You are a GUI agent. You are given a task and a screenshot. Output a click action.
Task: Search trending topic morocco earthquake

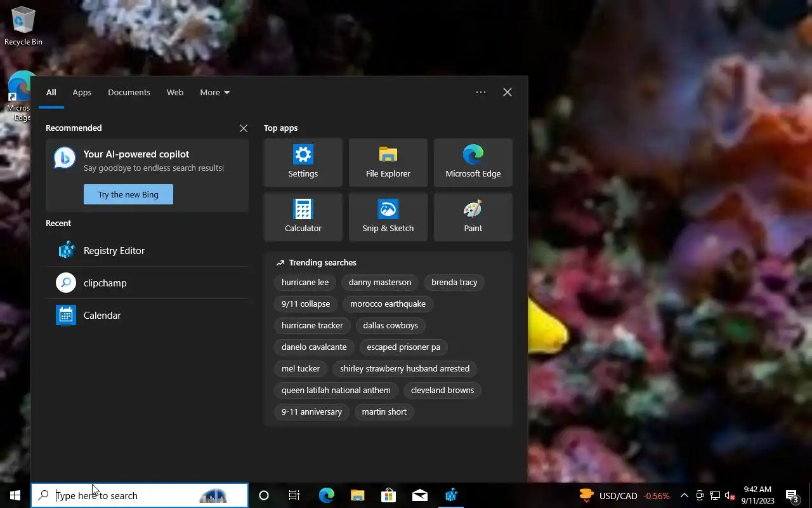(388, 304)
